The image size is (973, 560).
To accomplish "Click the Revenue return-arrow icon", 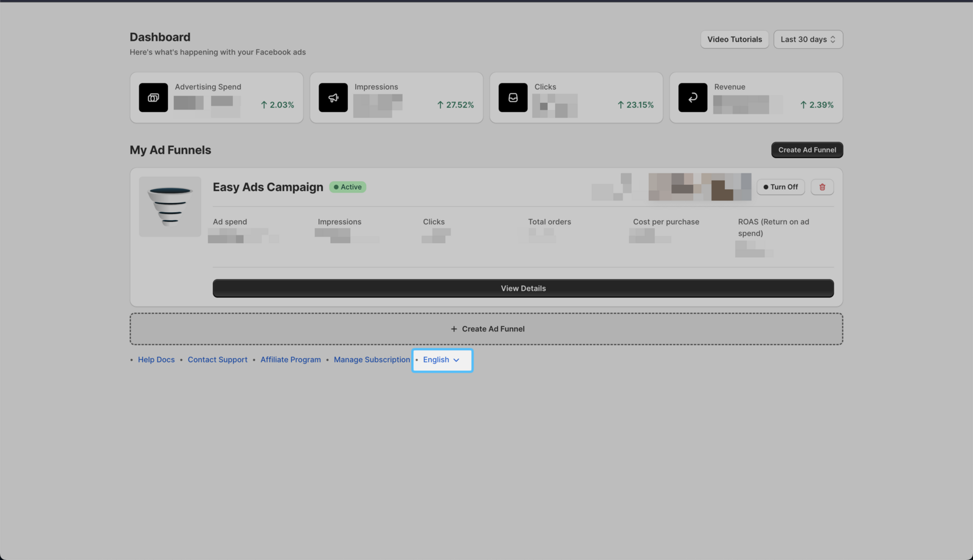I will pyautogui.click(x=693, y=98).
